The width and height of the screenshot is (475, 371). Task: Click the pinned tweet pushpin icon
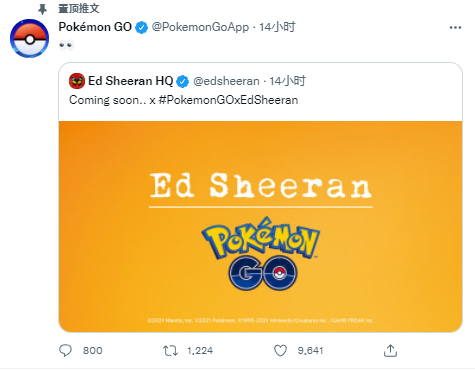[x=42, y=9]
